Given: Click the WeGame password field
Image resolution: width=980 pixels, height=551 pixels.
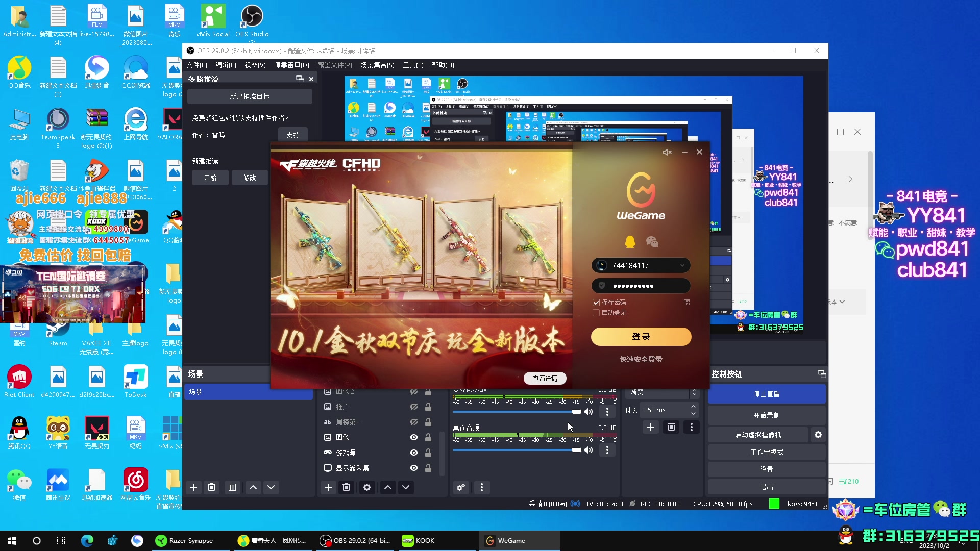Looking at the screenshot, I should click(x=641, y=286).
